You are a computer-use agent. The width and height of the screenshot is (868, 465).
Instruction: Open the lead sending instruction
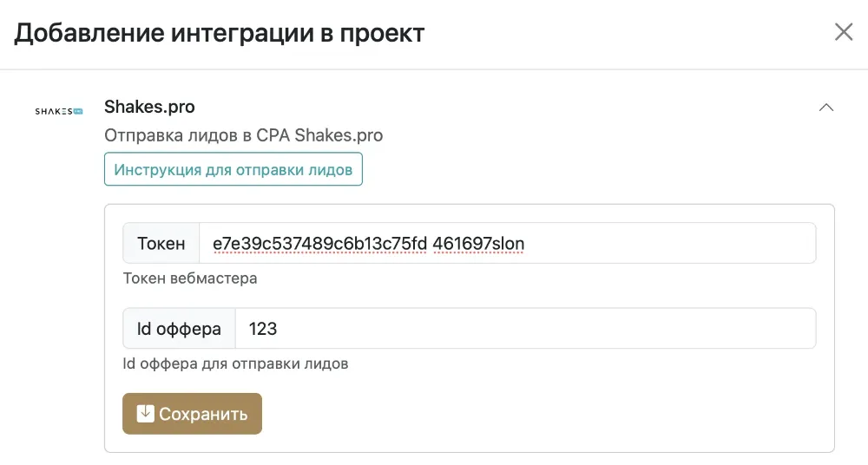point(233,169)
